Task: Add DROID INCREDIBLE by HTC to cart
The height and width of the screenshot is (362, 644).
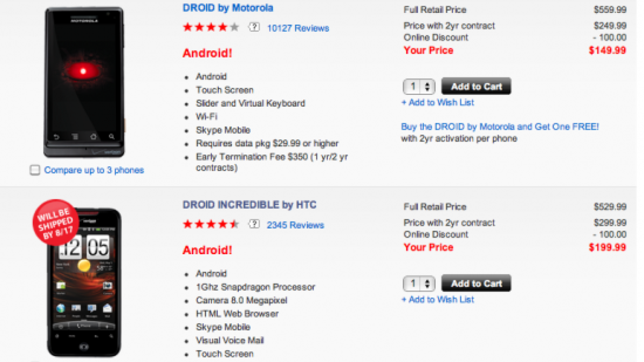Action: pos(476,284)
